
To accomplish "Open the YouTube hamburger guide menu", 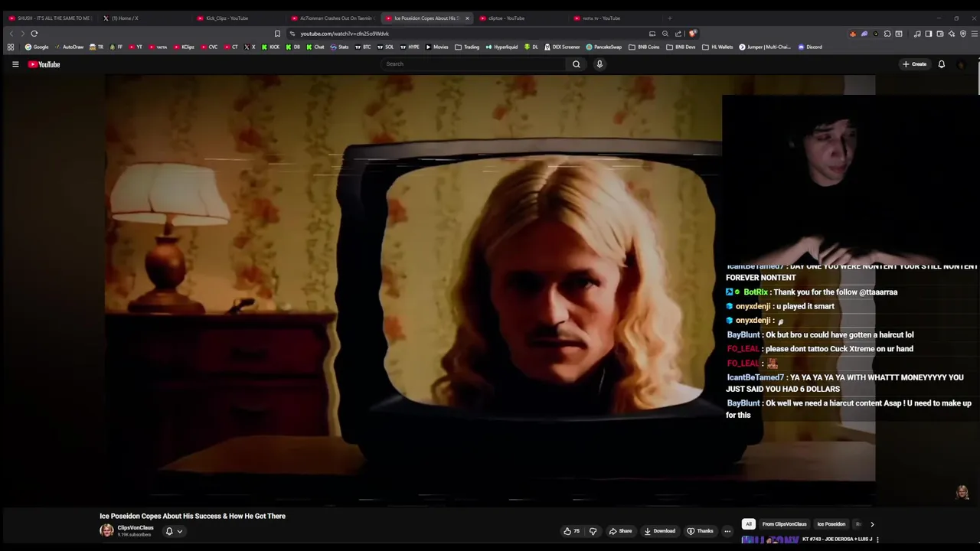I will 15,64.
